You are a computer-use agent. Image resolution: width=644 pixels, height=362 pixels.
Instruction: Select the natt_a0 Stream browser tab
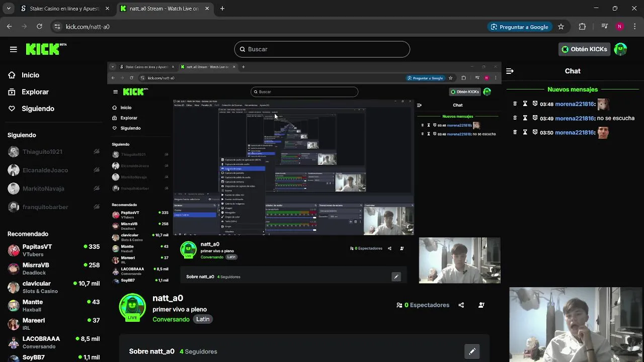164,9
